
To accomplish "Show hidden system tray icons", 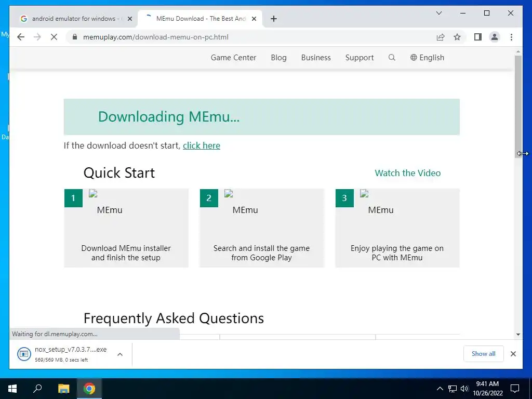I will [440, 389].
